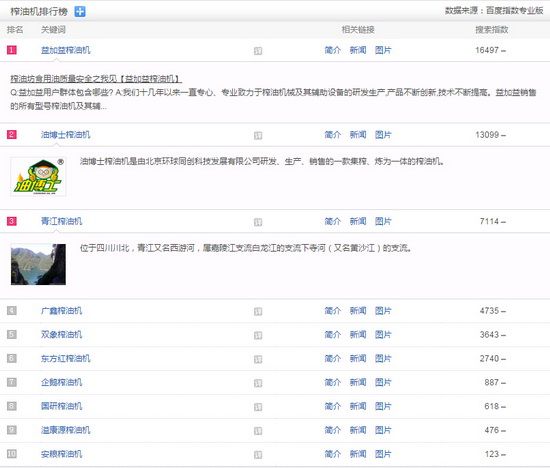This screenshot has width=550, height=468.
Task: Click 图片 for 双象榨油机
Action: click(383, 335)
